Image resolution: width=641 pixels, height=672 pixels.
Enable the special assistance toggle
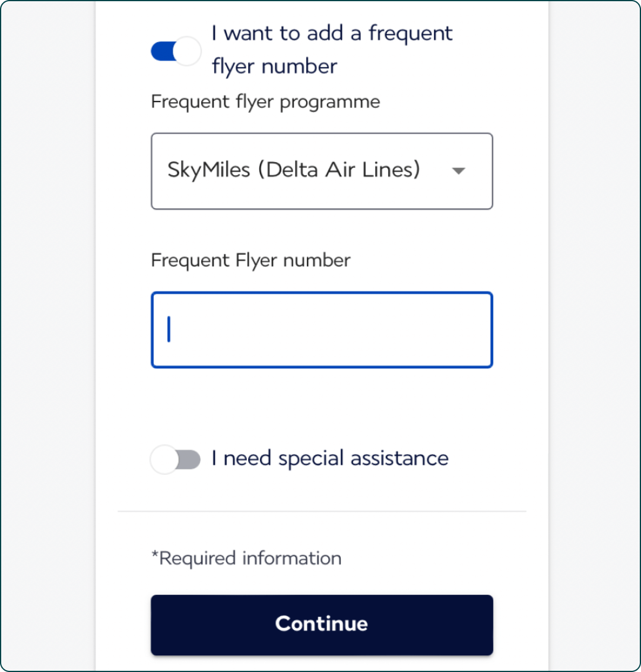(175, 459)
